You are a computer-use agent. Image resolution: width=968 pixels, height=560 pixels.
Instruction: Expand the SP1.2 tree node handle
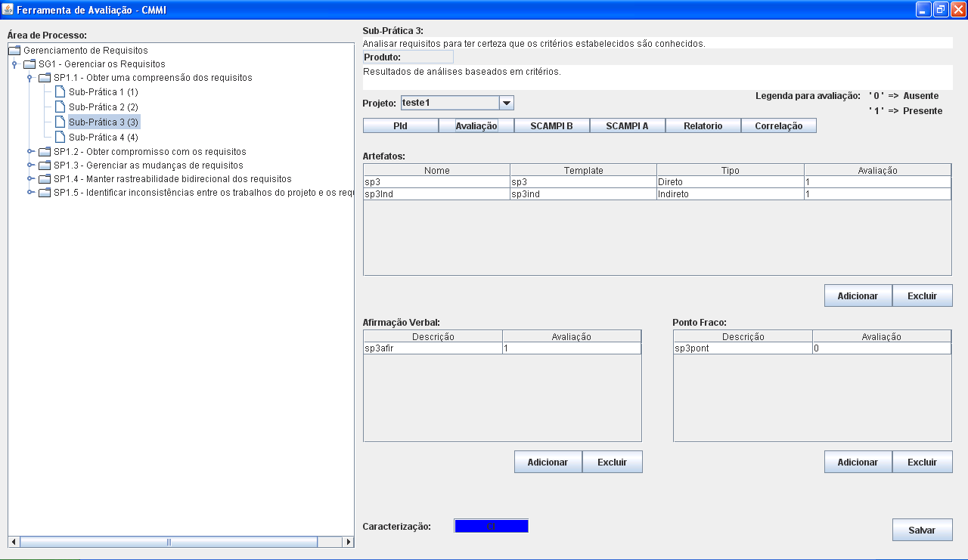(x=30, y=152)
